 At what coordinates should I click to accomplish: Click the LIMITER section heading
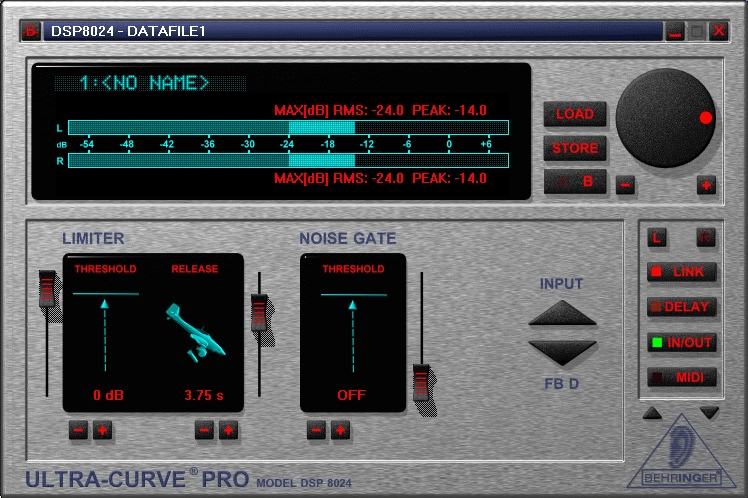[93, 239]
